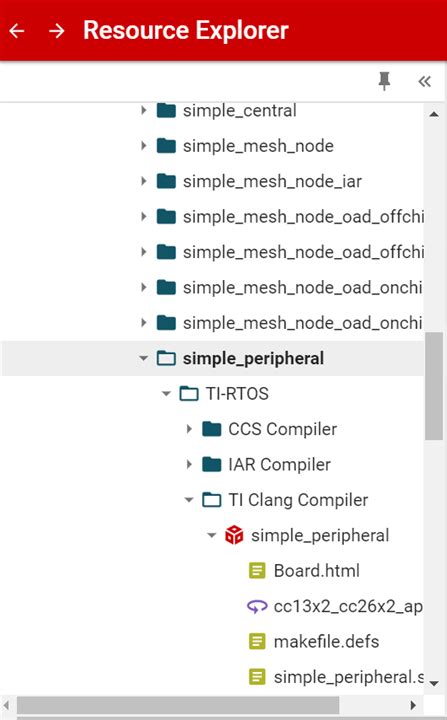This screenshot has height=720, width=447.
Task: Click the back arrow in header
Action: point(17,31)
